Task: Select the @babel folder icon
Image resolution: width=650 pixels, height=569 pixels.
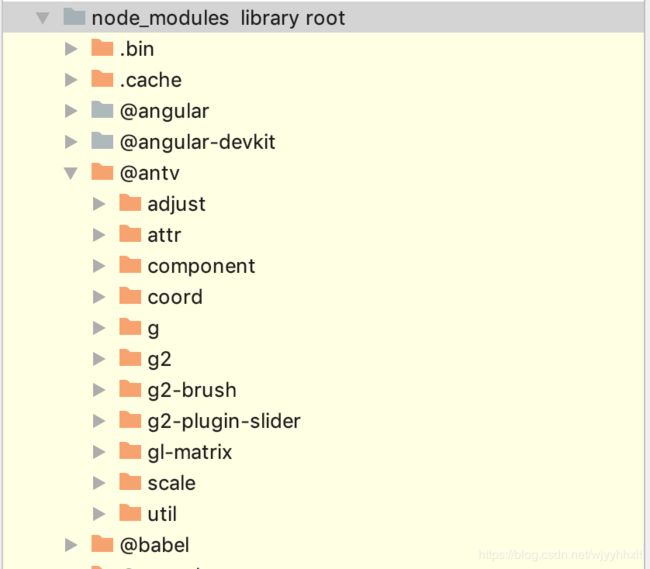Action: tap(102, 544)
